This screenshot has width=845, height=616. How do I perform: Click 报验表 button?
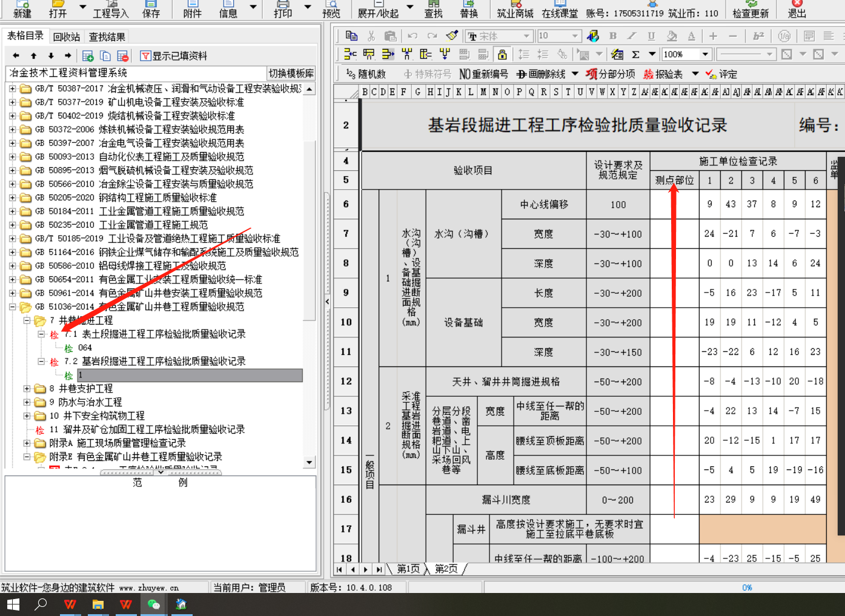click(663, 74)
